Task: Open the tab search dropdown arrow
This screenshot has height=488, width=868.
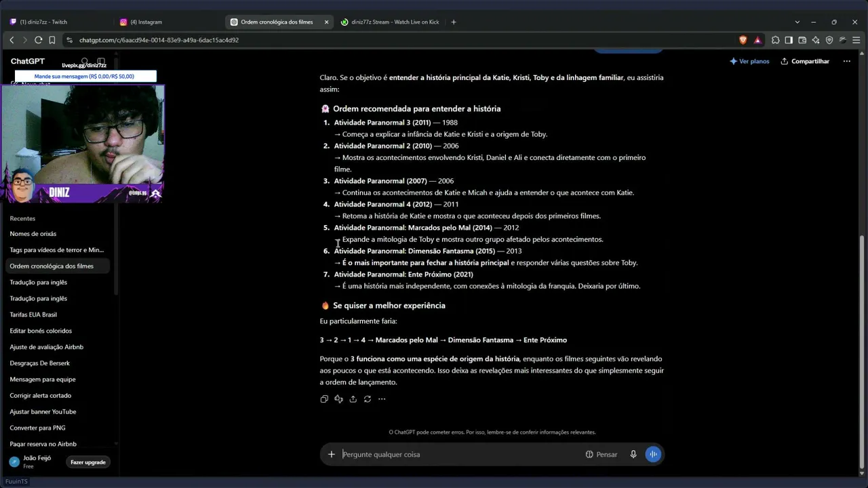Action: pos(797,22)
